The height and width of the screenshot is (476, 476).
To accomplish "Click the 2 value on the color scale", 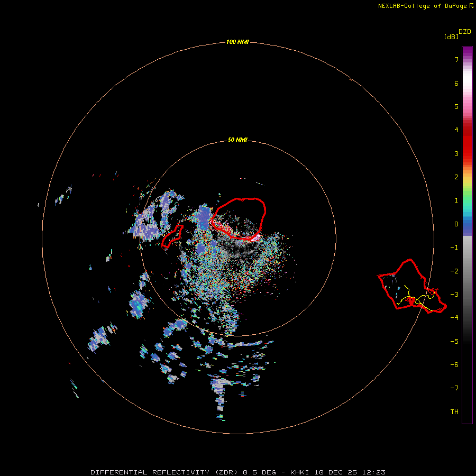I will (x=456, y=177).
